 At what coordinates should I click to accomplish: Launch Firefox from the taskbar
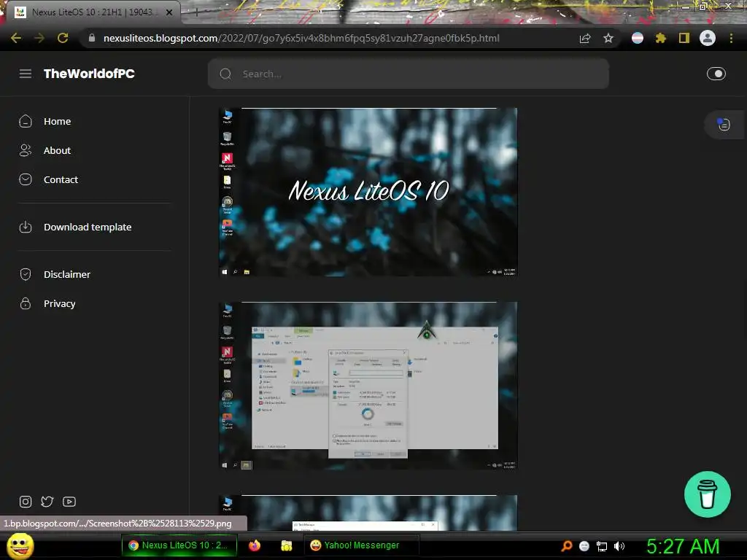(255, 545)
